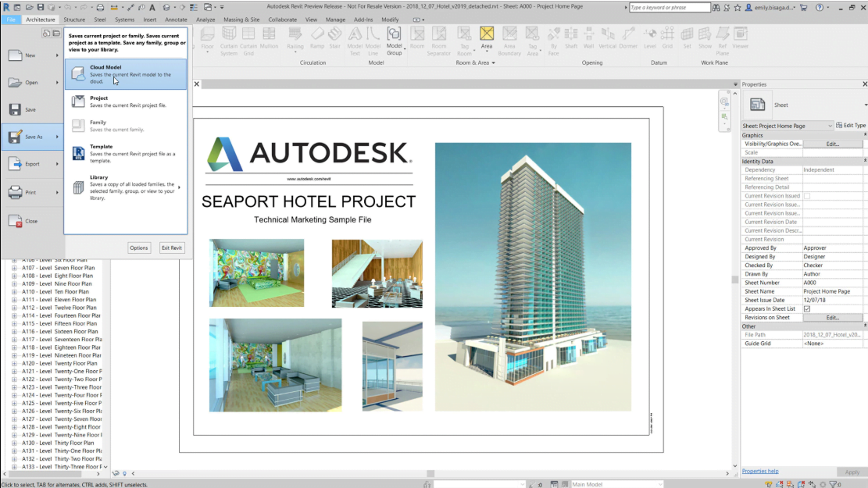Click the favorites star icon in title bar
The height and width of the screenshot is (488, 868).
[x=738, y=8]
